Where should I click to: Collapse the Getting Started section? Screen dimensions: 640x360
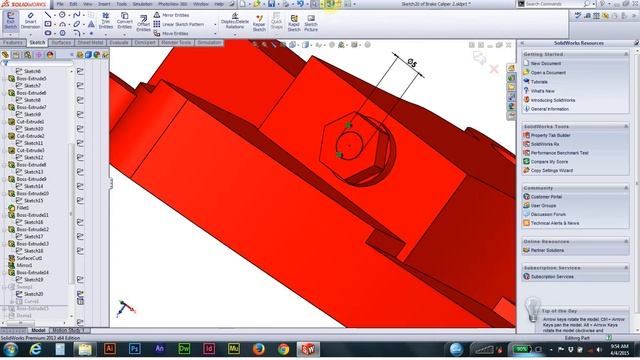tap(626, 54)
